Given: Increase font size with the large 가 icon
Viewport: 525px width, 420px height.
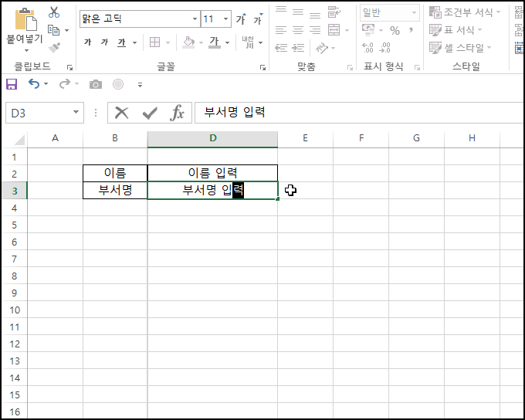Looking at the screenshot, I should pyautogui.click(x=241, y=19).
